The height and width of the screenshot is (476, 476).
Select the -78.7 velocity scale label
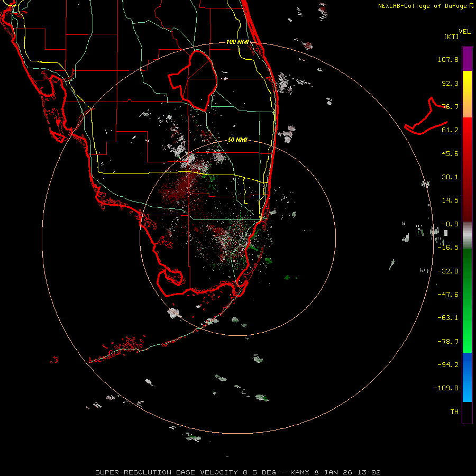pyautogui.click(x=448, y=342)
